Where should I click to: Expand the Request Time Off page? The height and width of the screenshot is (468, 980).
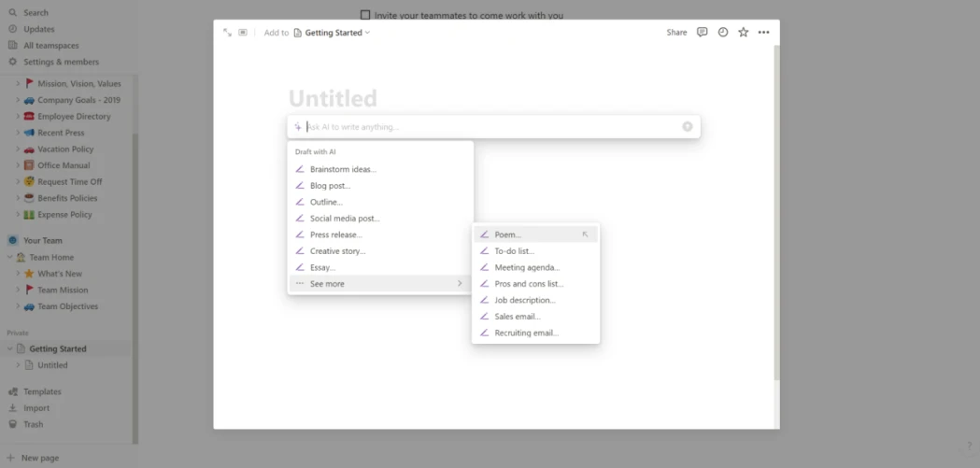[x=18, y=182]
